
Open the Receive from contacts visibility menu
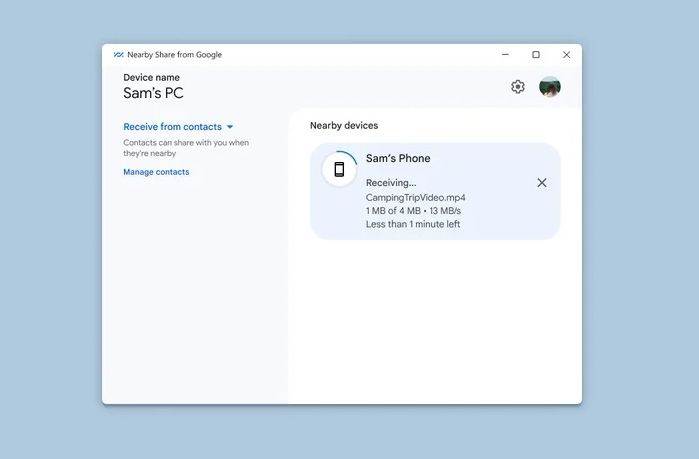(x=172, y=127)
